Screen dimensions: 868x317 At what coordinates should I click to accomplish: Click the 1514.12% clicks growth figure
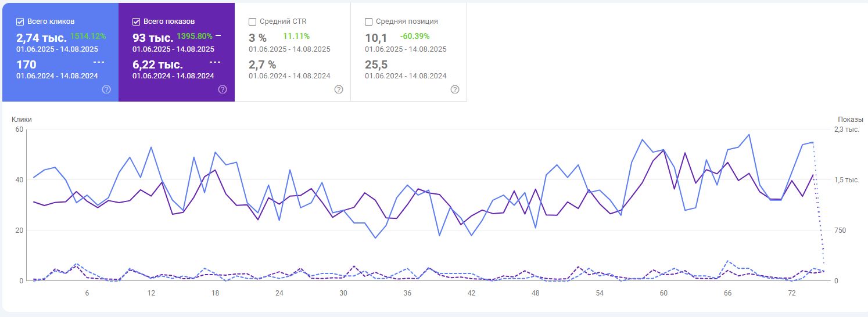tap(88, 36)
